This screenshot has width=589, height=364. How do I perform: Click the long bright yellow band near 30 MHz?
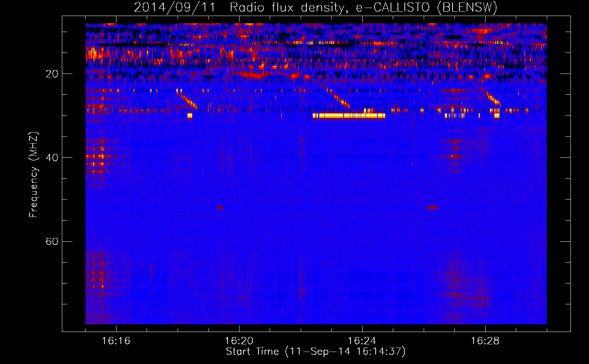(x=349, y=116)
